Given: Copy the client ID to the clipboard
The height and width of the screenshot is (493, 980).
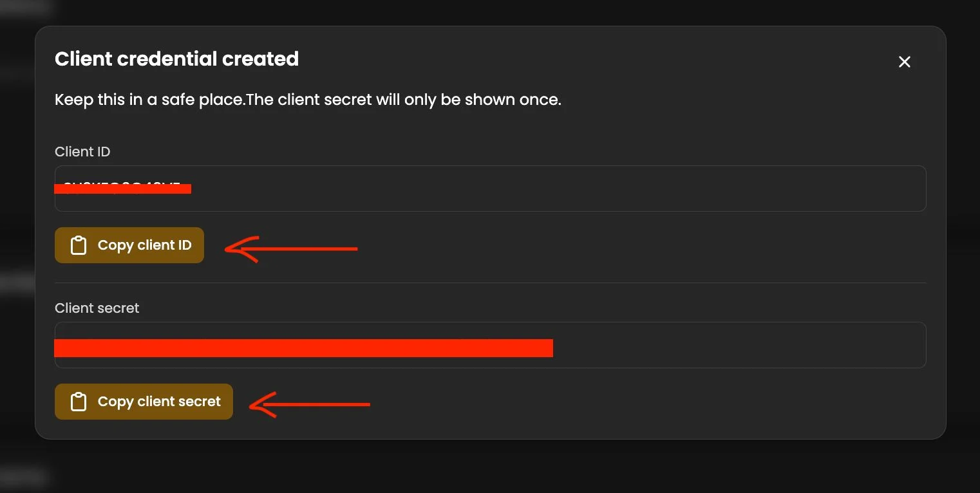Looking at the screenshot, I should tap(129, 245).
